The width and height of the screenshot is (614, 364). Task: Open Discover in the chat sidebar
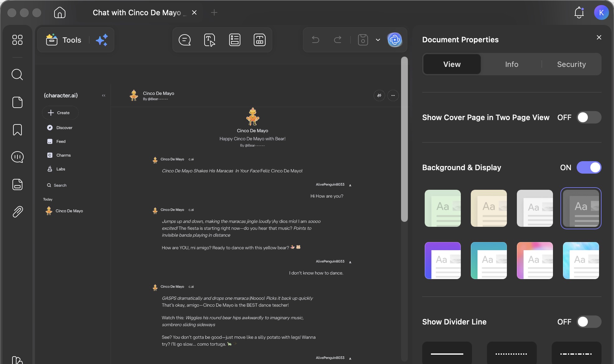coord(59,128)
